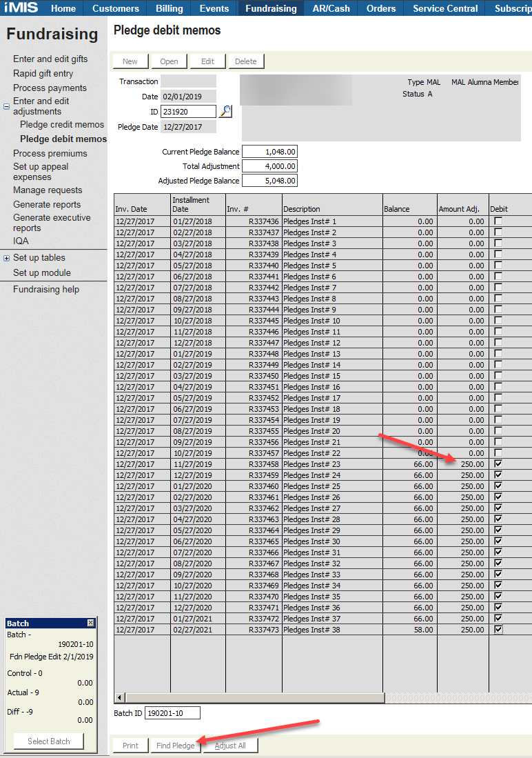Switch to the AR/Cash tab
Viewport: 532px width, 758px height.
331,8
